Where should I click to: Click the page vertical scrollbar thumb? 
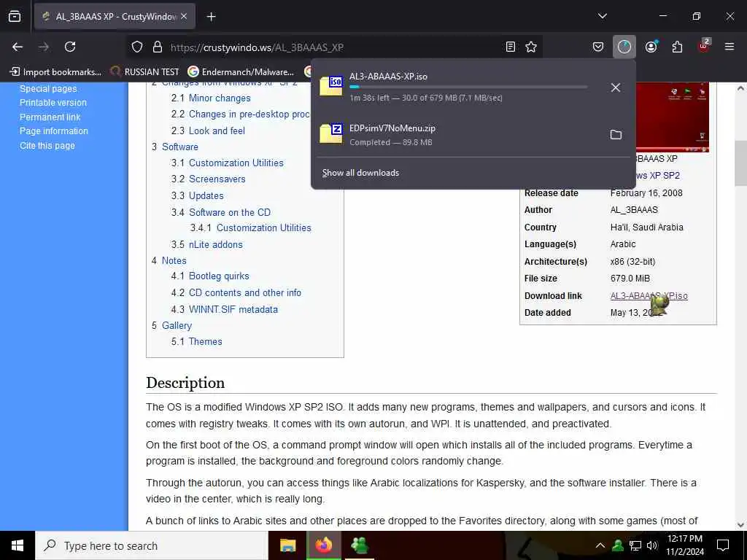(740, 163)
